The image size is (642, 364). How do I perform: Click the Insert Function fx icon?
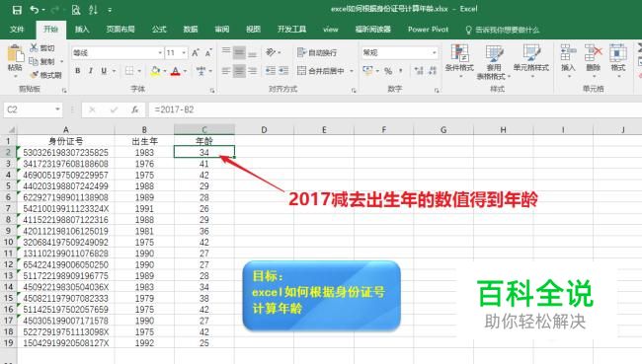(x=134, y=109)
